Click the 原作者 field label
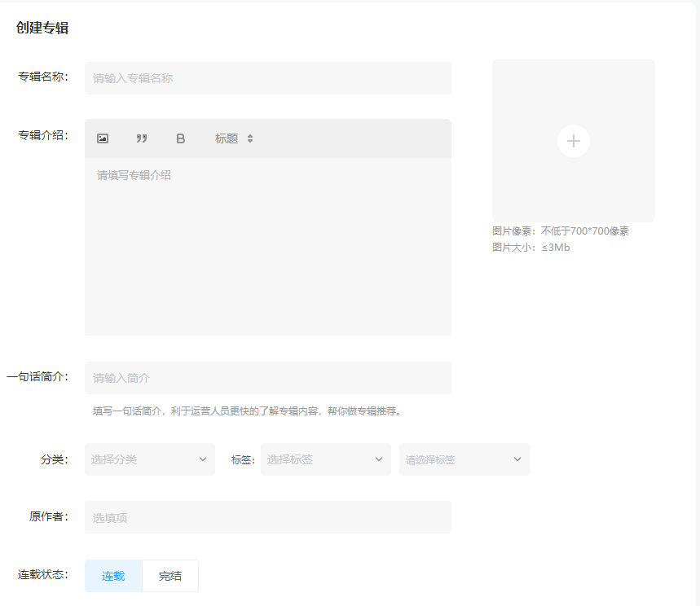Image resolution: width=700 pixels, height=606 pixels. tap(49, 516)
